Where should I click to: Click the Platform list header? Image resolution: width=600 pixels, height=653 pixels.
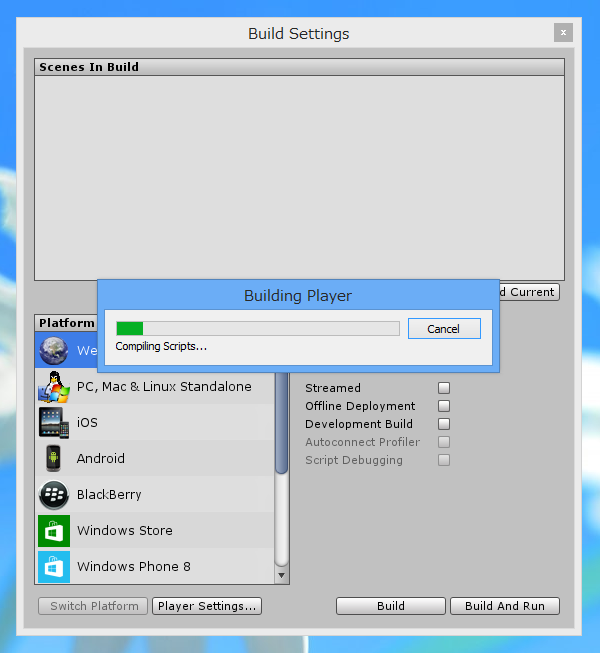(x=67, y=323)
